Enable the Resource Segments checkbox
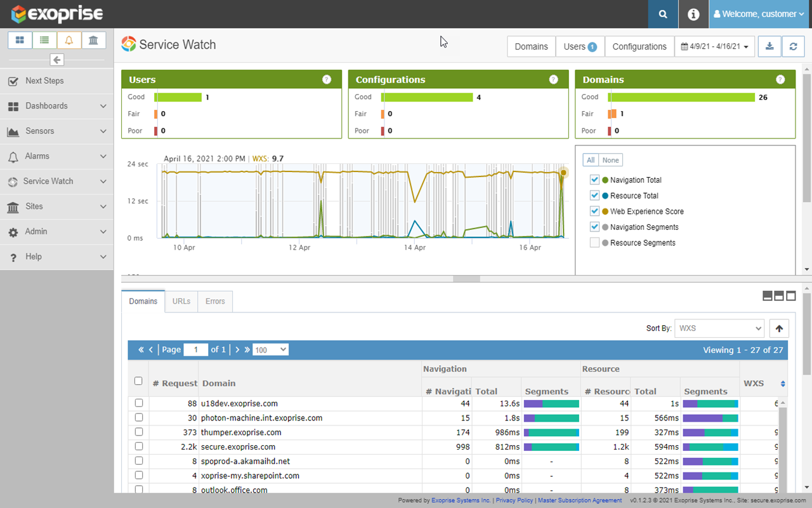Screen dimensions: 812x508 point(594,243)
